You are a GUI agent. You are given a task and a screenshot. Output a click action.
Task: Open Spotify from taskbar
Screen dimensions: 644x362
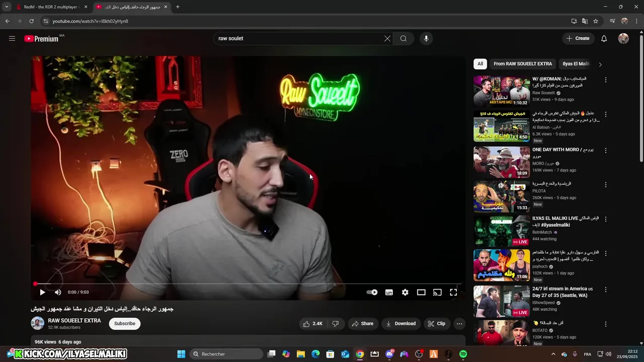pos(463,354)
